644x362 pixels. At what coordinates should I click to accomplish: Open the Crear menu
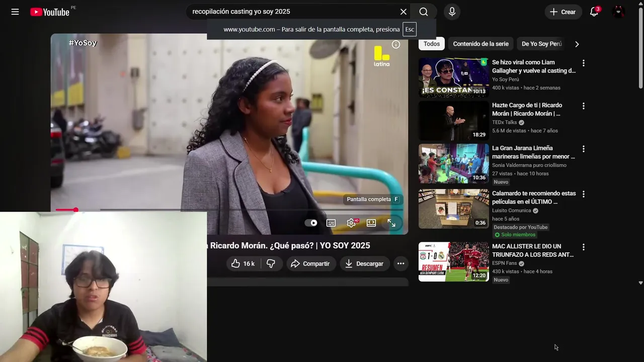tap(563, 12)
